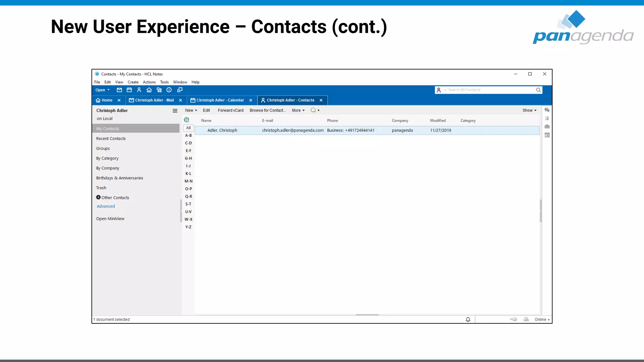Viewport: 644px width, 362px height.
Task: Filter contacts by M-N index
Action: pyautogui.click(x=188, y=181)
